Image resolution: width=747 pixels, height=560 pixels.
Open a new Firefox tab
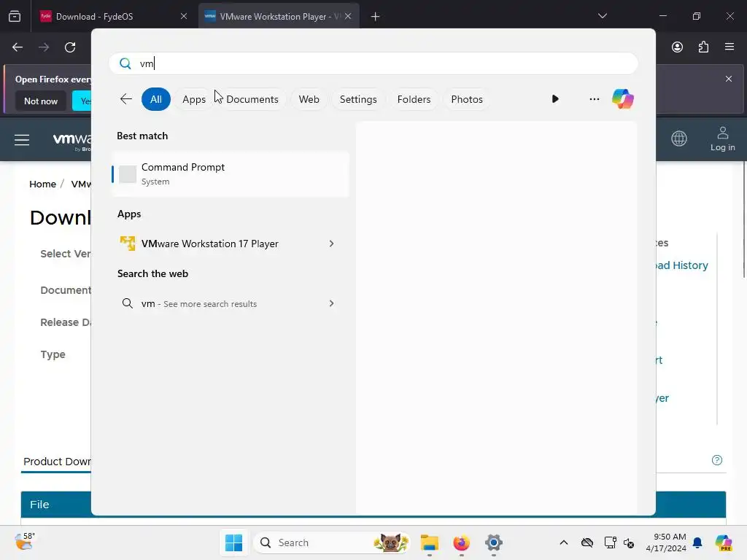(x=376, y=17)
